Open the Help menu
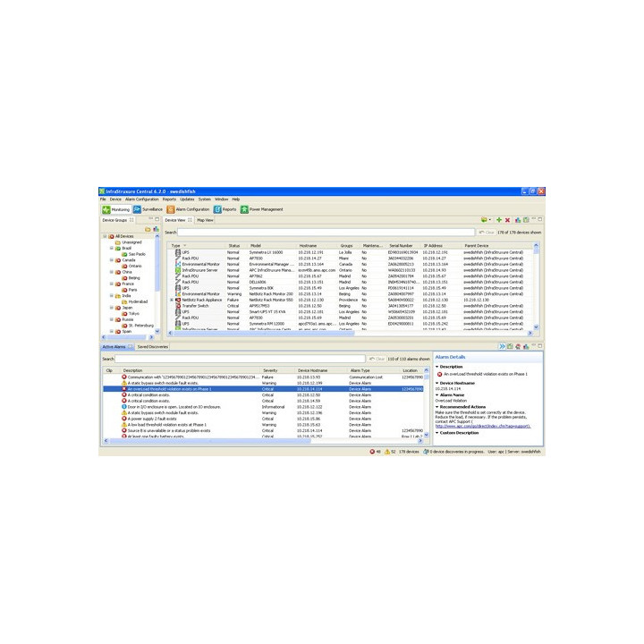 (x=236, y=199)
